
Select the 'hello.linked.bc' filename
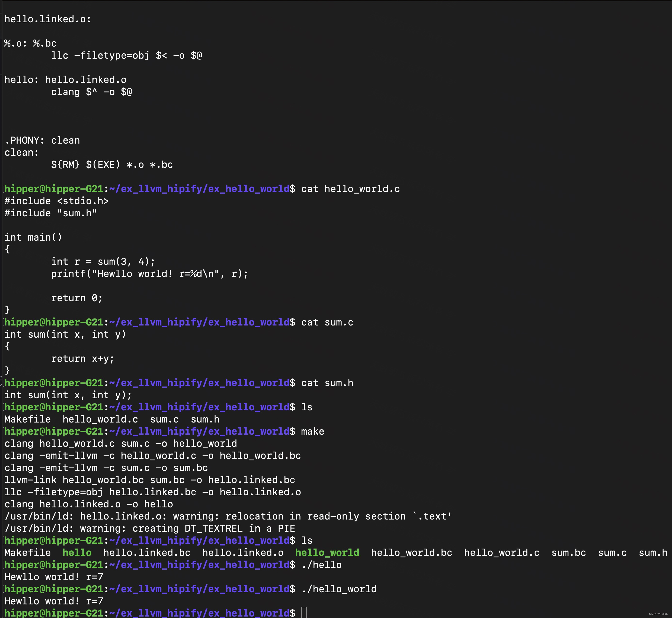coord(146,553)
